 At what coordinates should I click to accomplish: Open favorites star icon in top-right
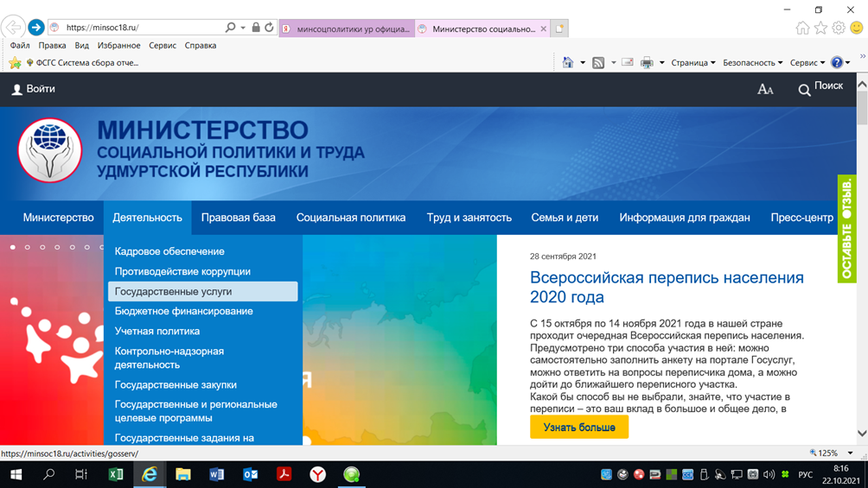point(820,28)
